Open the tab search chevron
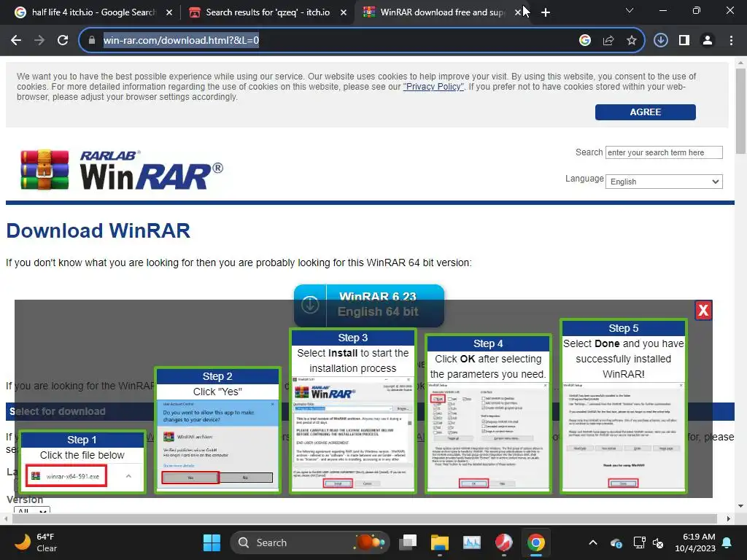 click(630, 10)
